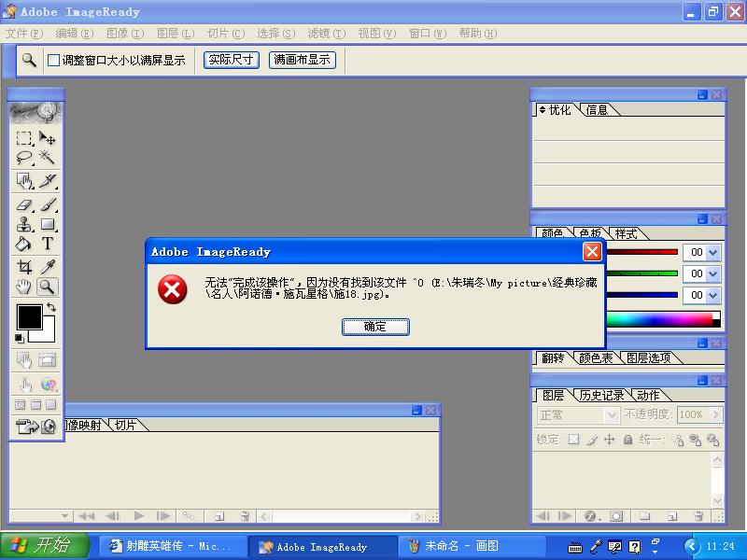Duplicate frame button in the animation panel

tap(219, 516)
